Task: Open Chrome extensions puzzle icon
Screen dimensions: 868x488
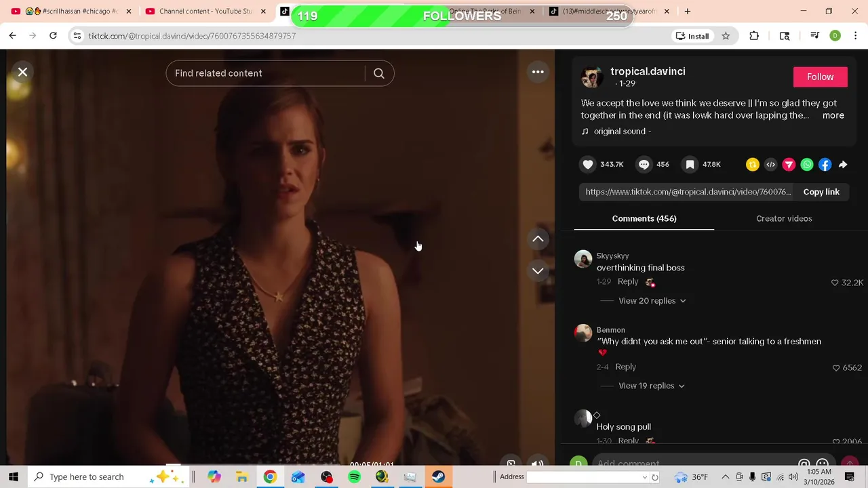Action: point(754,36)
